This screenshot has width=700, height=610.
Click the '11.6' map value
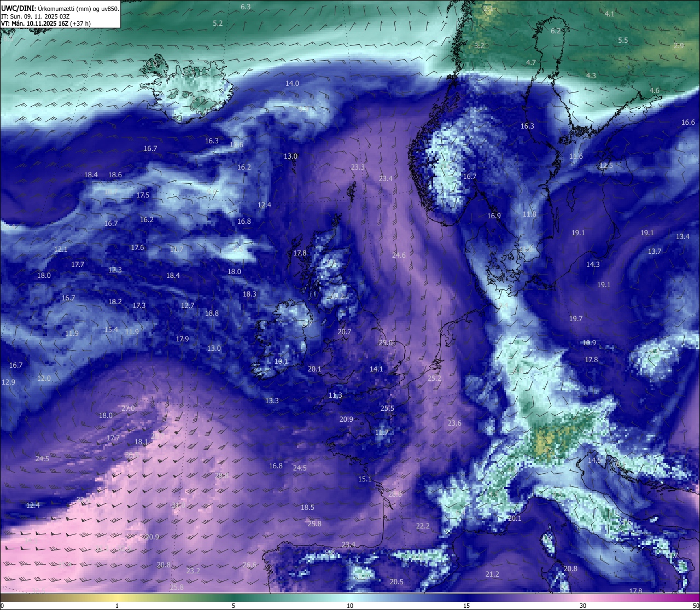click(x=576, y=156)
